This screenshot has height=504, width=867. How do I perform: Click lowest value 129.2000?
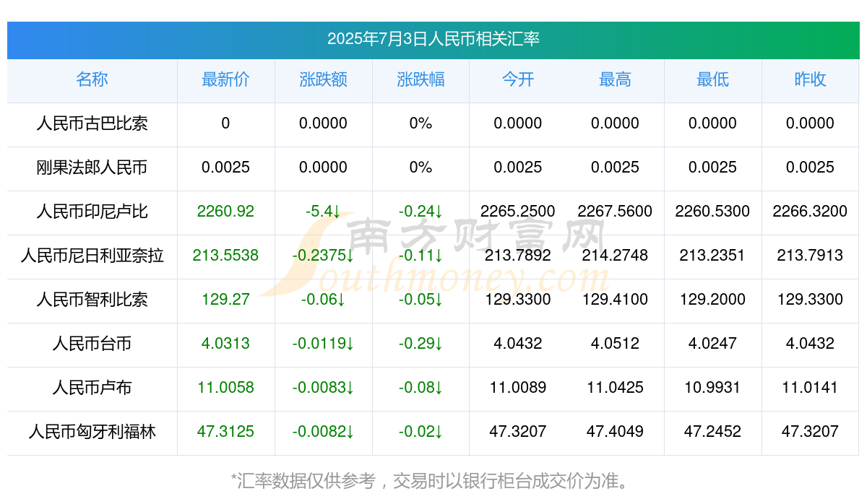click(x=712, y=300)
